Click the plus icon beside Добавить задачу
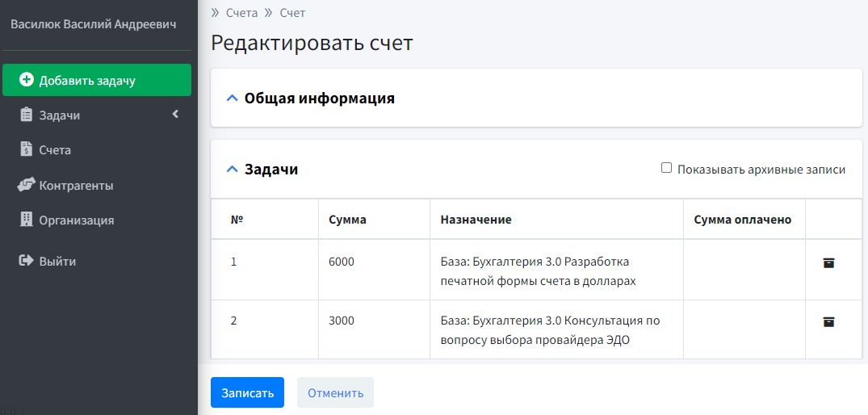 click(27, 80)
